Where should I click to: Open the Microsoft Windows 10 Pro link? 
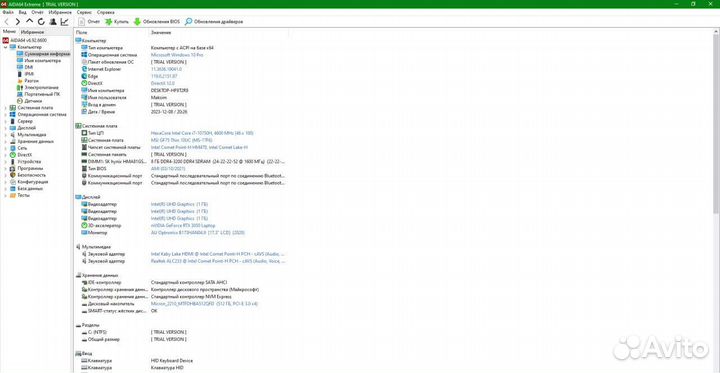tap(177, 55)
